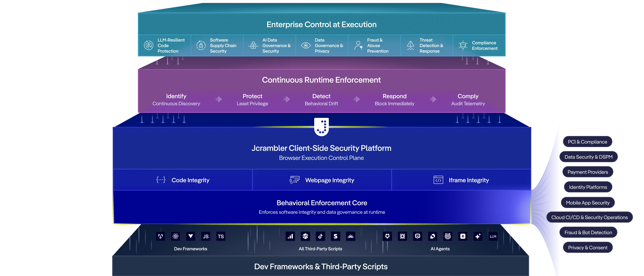Select the AI Data Governance & Security icon
Image resolution: width=644 pixels, height=276 pixels.
[x=253, y=45]
